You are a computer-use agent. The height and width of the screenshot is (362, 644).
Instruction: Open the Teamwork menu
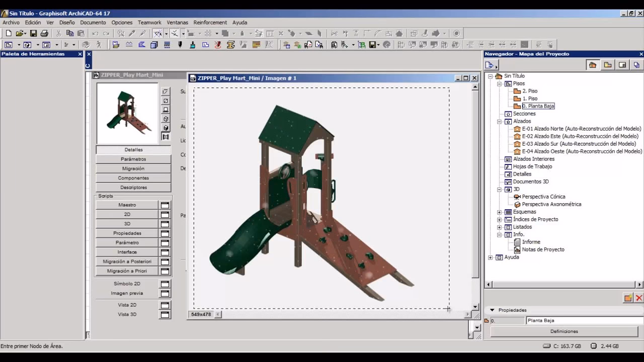149,23
